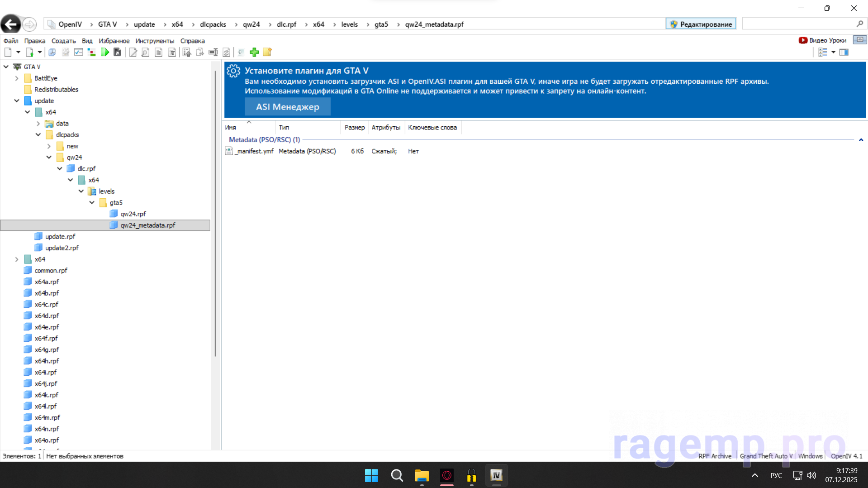Click the pencil edit document toolbar icon

point(133,53)
